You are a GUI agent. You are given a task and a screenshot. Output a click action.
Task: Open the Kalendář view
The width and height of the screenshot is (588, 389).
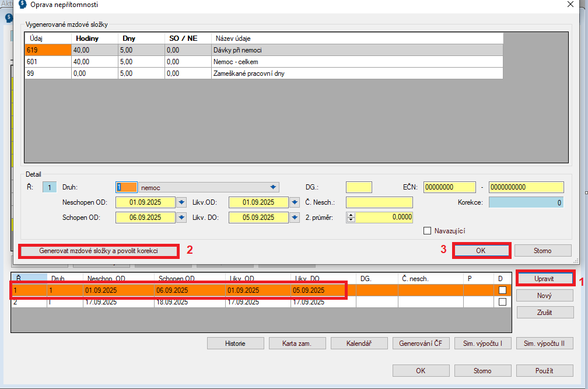click(359, 343)
